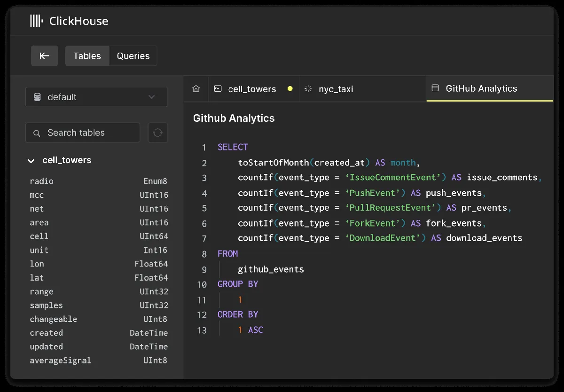
Task: Click ASC on line 13
Action: (256, 330)
